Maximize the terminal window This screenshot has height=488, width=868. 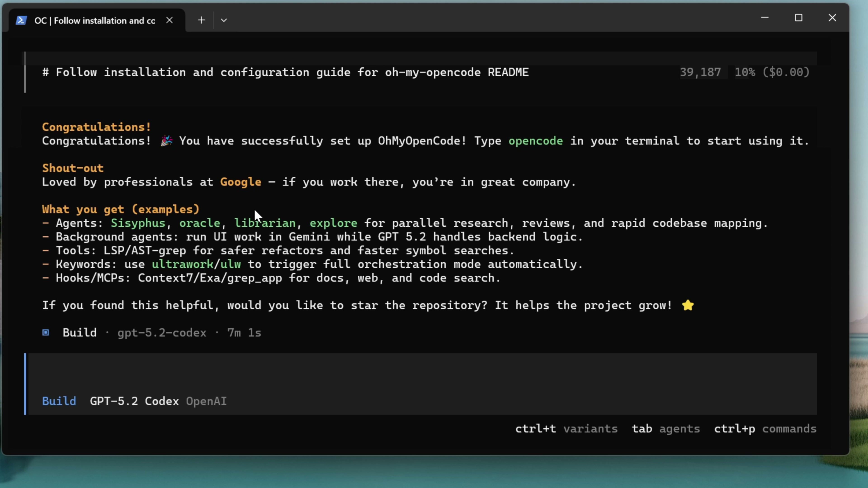(x=799, y=18)
